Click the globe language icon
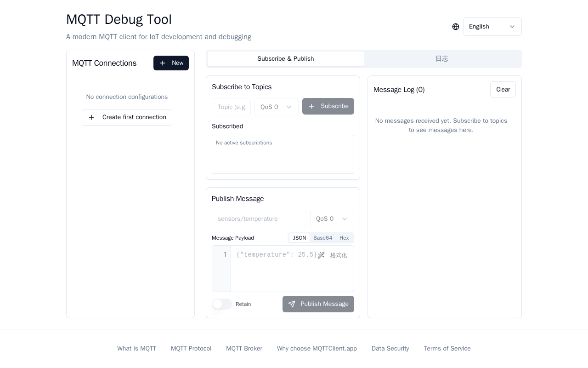Viewport: 588px width, 368px height. [x=456, y=27]
